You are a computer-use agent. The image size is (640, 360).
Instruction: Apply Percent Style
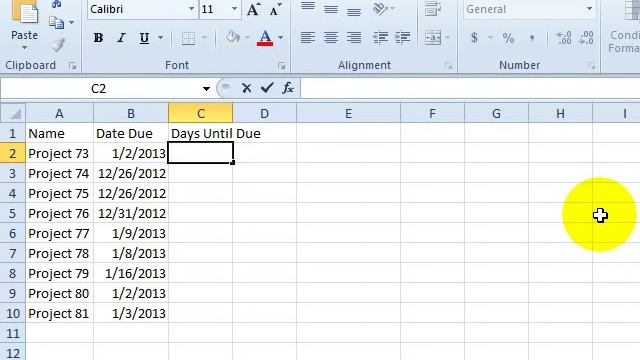pos(509,38)
